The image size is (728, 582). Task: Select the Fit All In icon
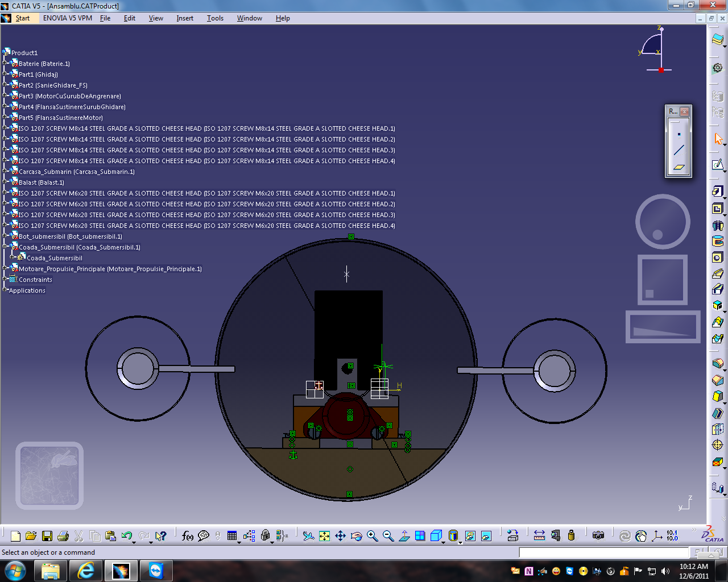point(324,535)
